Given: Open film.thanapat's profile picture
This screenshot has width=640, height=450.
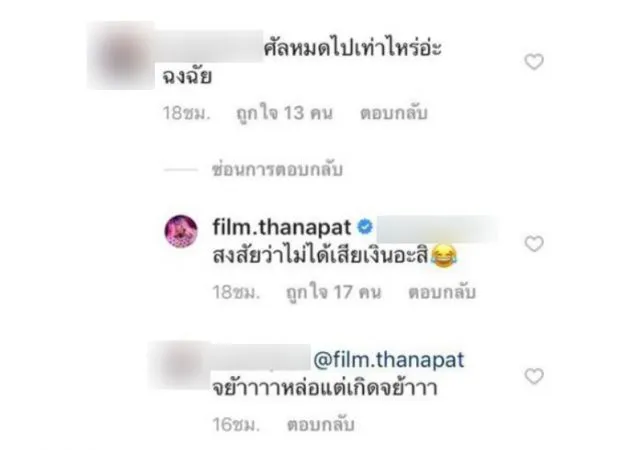Looking at the screenshot, I should tap(181, 232).
